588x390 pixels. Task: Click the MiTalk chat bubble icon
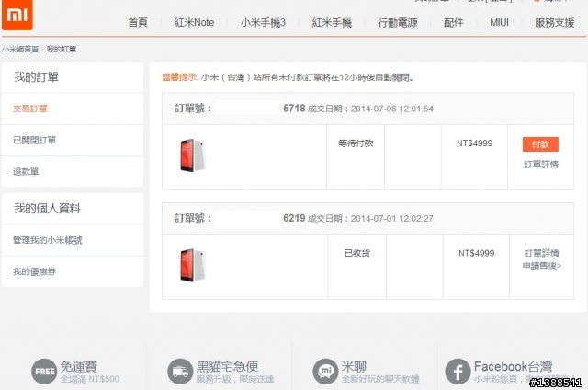[x=325, y=372]
